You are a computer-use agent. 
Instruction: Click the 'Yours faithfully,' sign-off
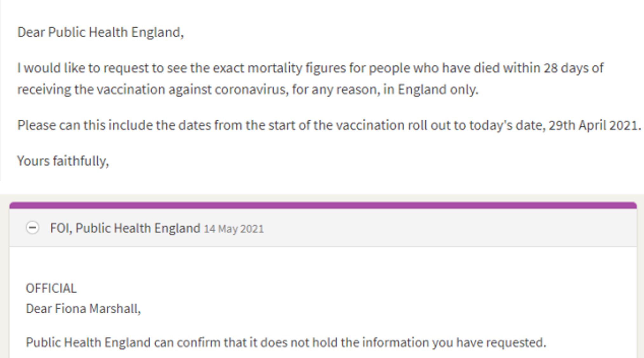click(x=63, y=161)
